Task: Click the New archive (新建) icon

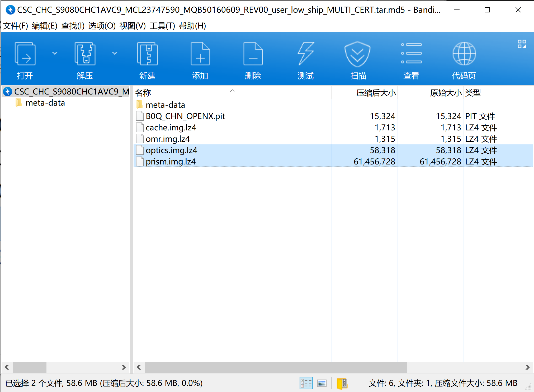Action: tap(147, 54)
